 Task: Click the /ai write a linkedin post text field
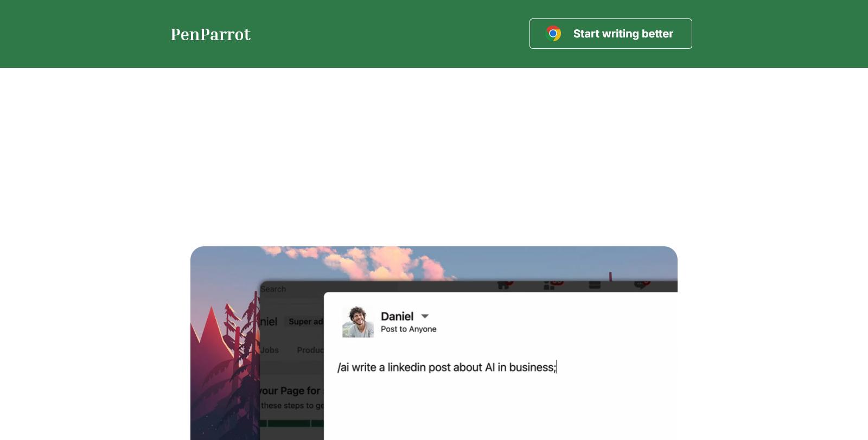[447, 367]
